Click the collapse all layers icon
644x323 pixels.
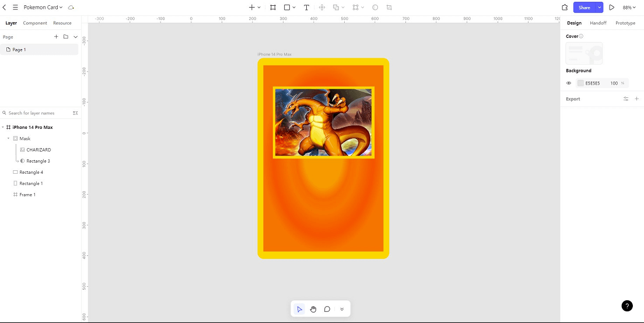(75, 113)
